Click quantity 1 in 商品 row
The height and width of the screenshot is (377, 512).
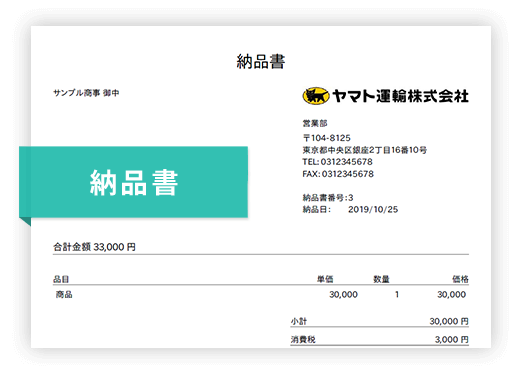pyautogui.click(x=397, y=294)
